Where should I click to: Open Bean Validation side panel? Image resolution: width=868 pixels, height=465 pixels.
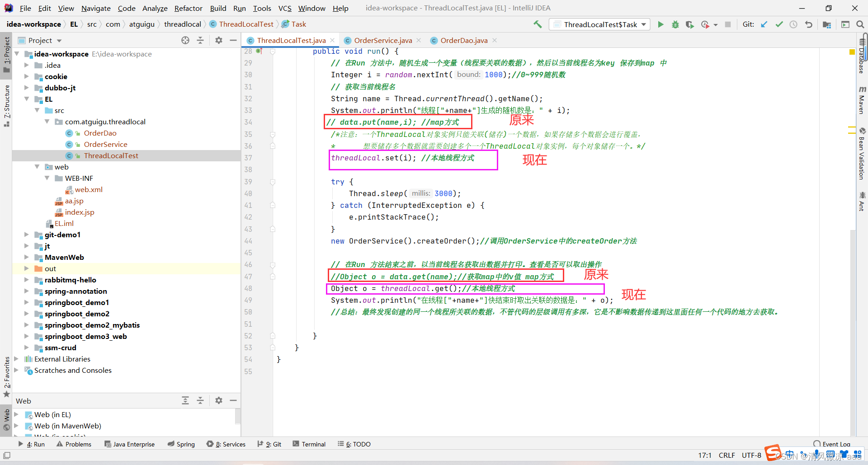point(862,154)
